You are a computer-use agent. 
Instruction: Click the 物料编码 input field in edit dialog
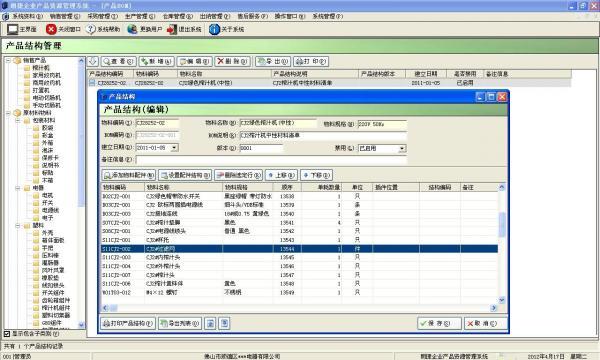[157, 123]
